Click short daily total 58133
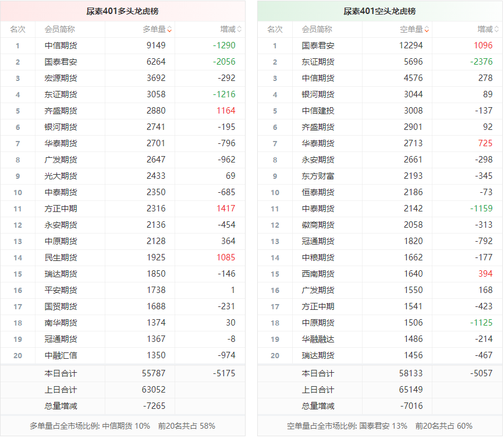Image resolution: width=504 pixels, height=438 pixels. tap(411, 373)
